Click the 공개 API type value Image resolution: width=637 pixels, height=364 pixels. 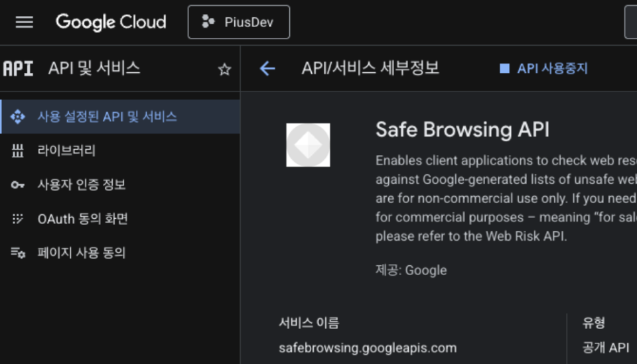[x=606, y=348]
